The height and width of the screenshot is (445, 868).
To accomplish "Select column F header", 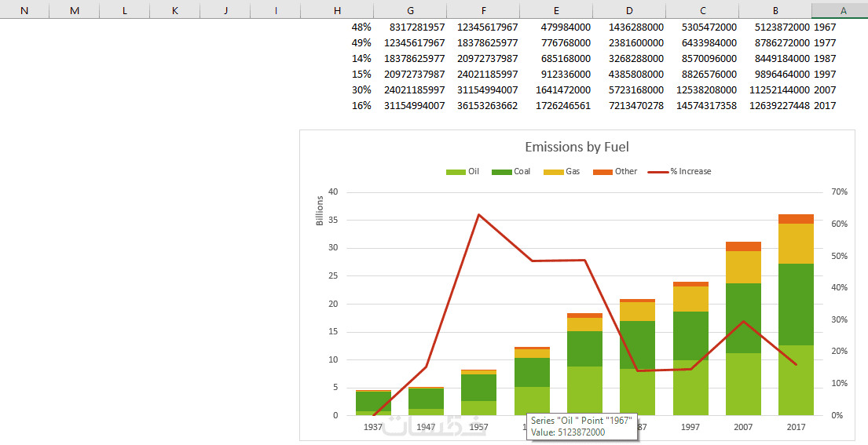I will [483, 10].
